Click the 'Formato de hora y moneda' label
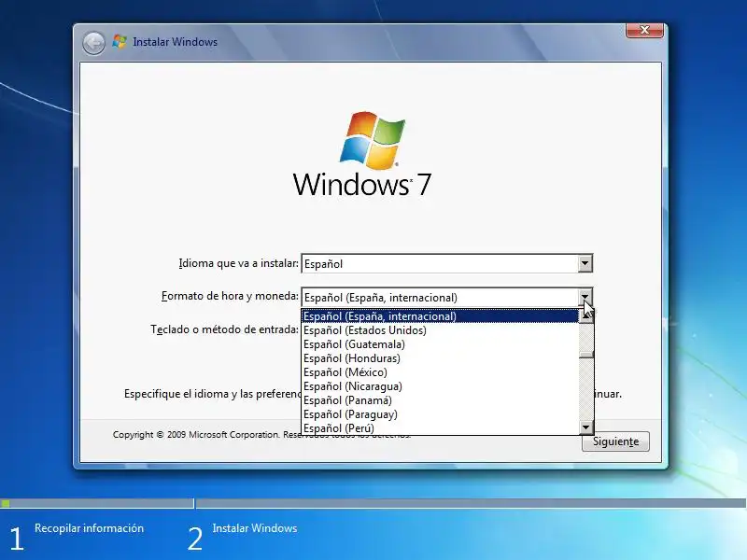Image resolution: width=747 pixels, height=560 pixels. point(230,296)
